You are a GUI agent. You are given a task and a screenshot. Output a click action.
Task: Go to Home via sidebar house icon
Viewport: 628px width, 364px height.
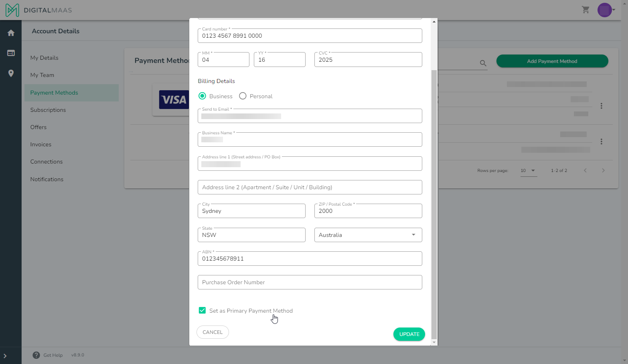(x=11, y=33)
